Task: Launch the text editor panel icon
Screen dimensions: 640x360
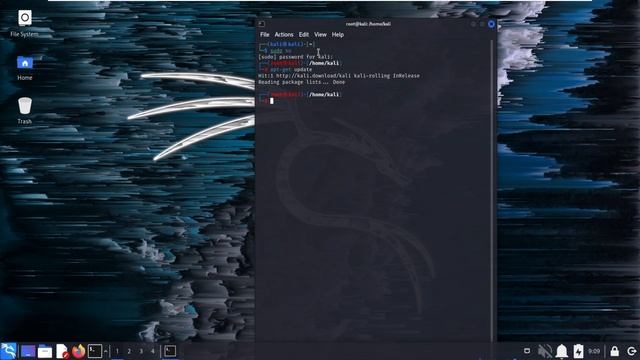Action: (x=62, y=351)
